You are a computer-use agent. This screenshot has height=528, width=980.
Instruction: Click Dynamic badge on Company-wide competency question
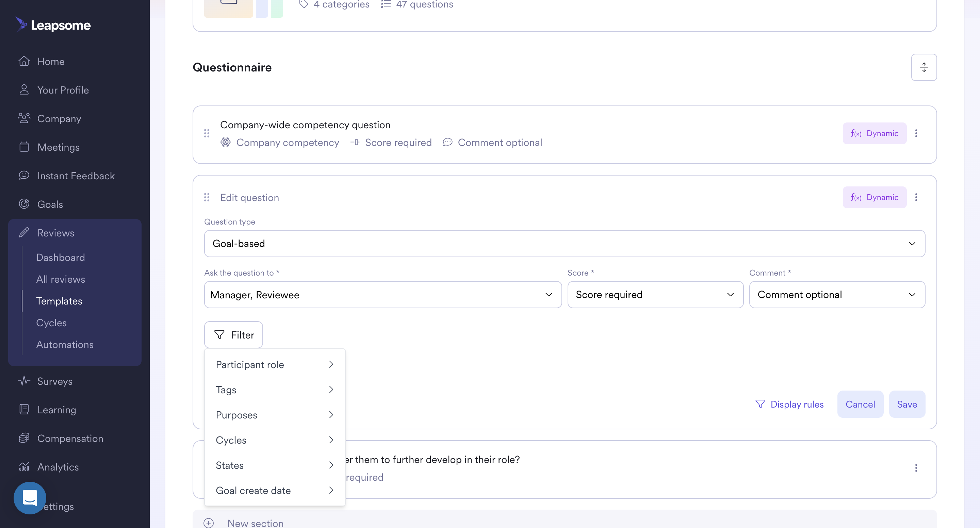(x=874, y=133)
